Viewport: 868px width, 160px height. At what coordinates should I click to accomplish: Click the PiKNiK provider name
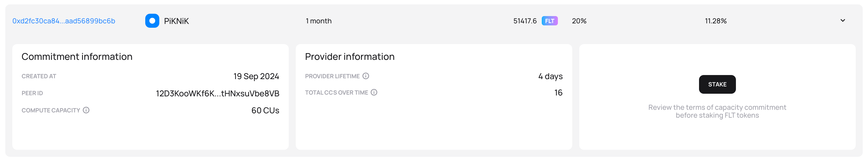pos(176,21)
